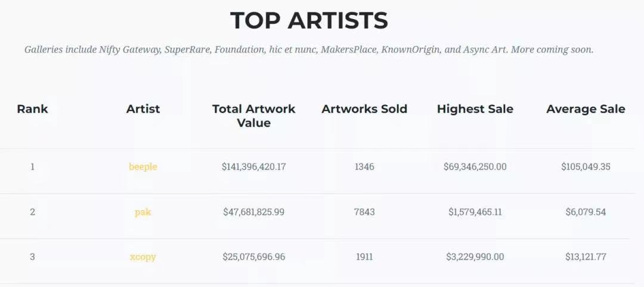
Task: Sort by Artist column header
Action: 143,109
